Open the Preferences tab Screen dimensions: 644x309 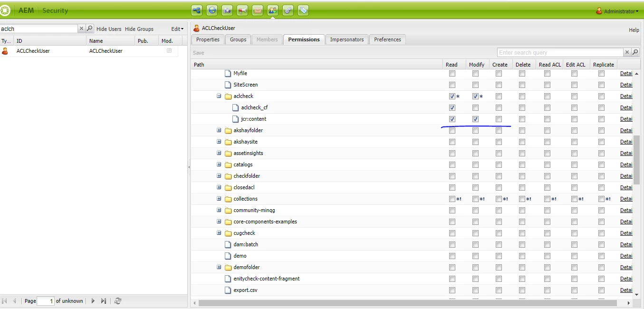pyautogui.click(x=387, y=39)
